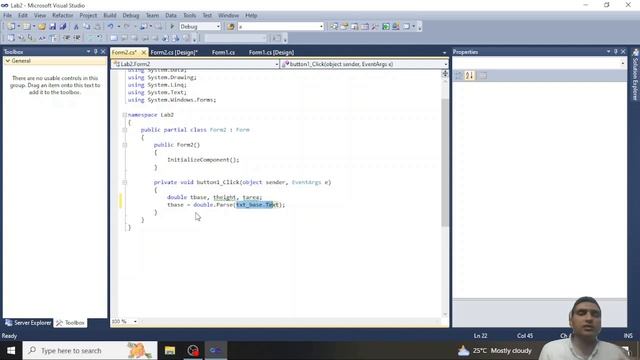Open the File menu
The width and height of the screenshot is (640, 360).
7,16
